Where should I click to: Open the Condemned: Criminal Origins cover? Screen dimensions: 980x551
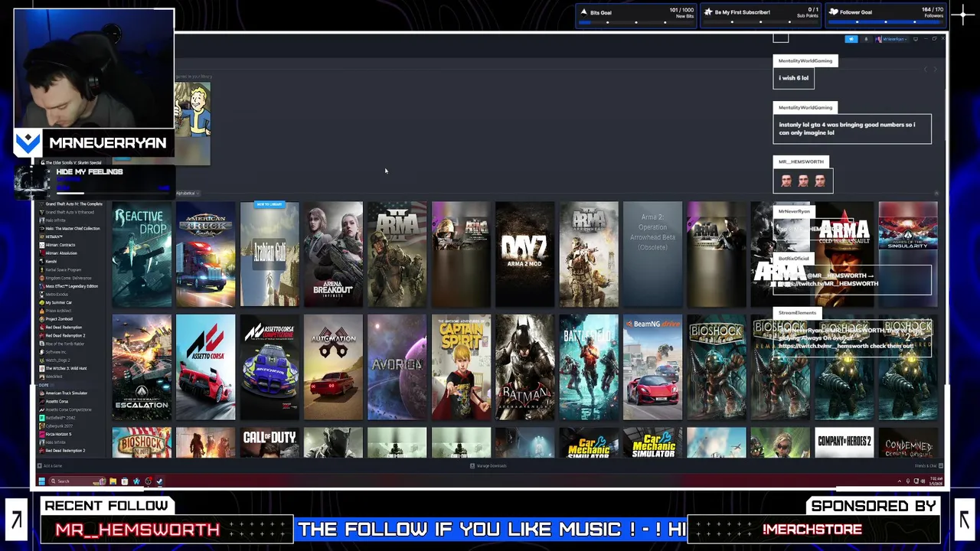click(908, 443)
